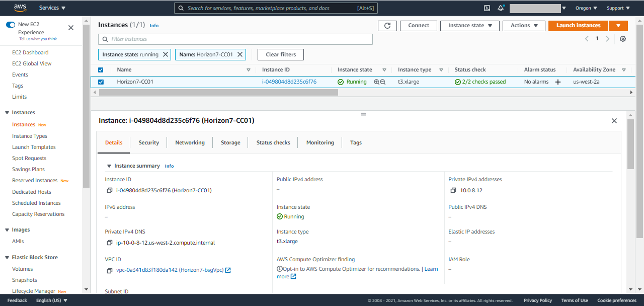Uncheck the Horizon7-CC01 row checkbox
The width and height of the screenshot is (644, 306).
pos(100,82)
